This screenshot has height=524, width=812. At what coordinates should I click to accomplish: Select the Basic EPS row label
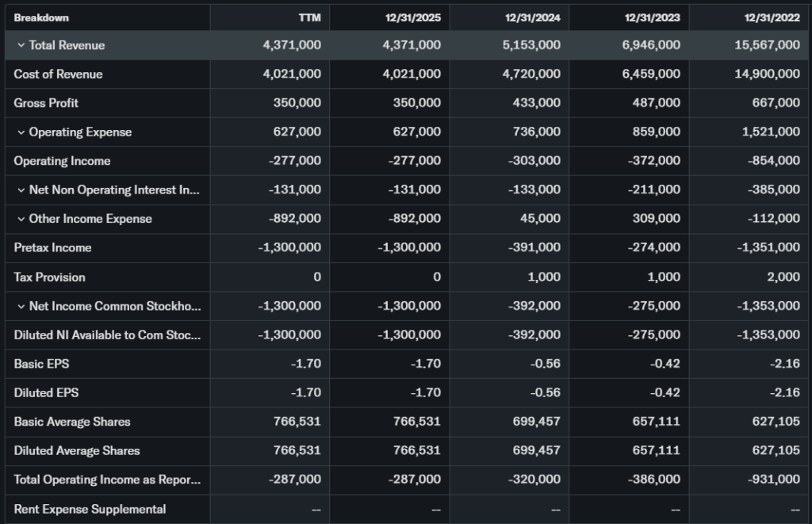click(41, 364)
